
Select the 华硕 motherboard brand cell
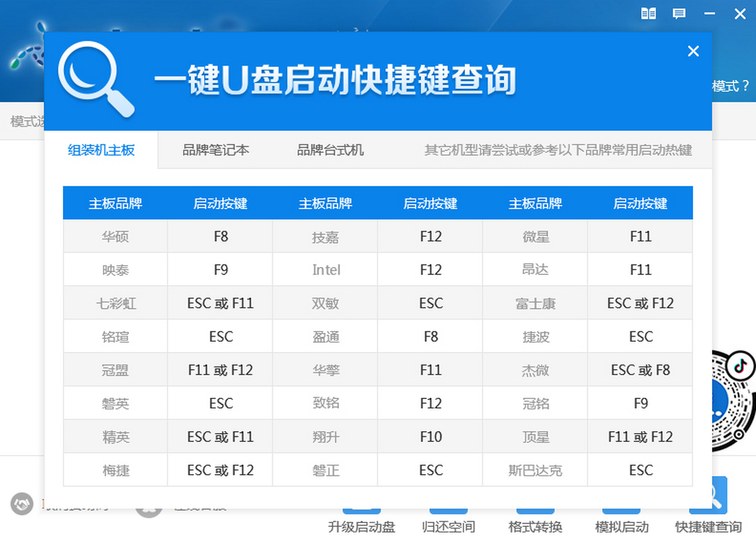115,237
